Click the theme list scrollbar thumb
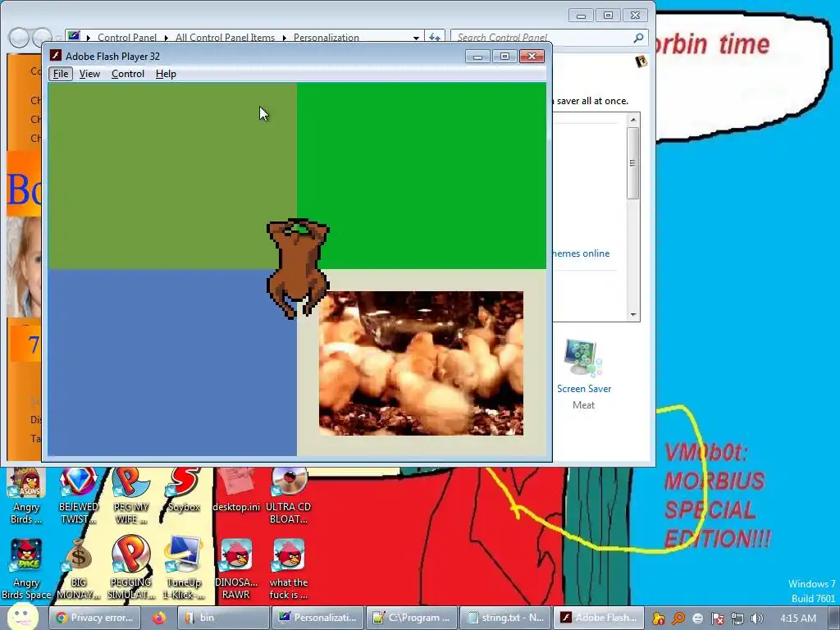This screenshot has width=840, height=630. pyautogui.click(x=633, y=163)
